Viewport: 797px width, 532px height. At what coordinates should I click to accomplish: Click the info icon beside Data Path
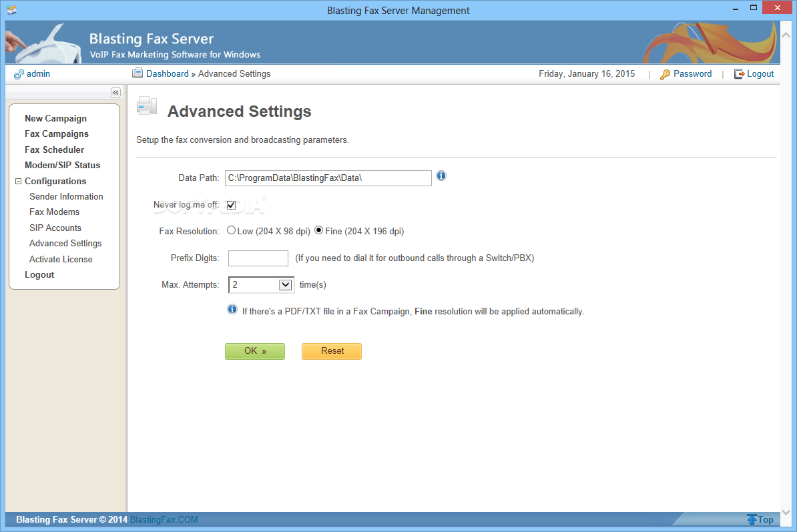coord(441,176)
